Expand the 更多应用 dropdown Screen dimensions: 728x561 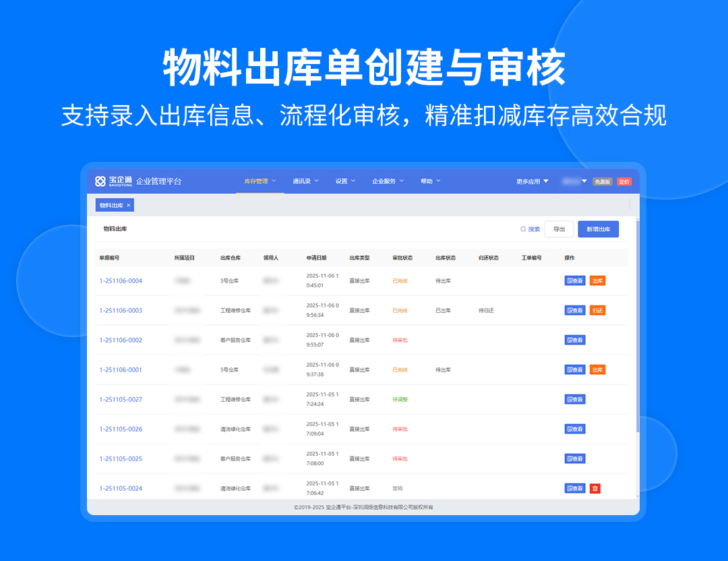(532, 181)
